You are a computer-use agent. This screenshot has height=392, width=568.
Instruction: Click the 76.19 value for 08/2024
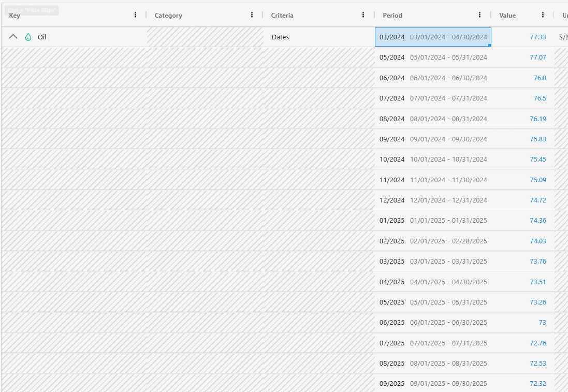pos(537,119)
